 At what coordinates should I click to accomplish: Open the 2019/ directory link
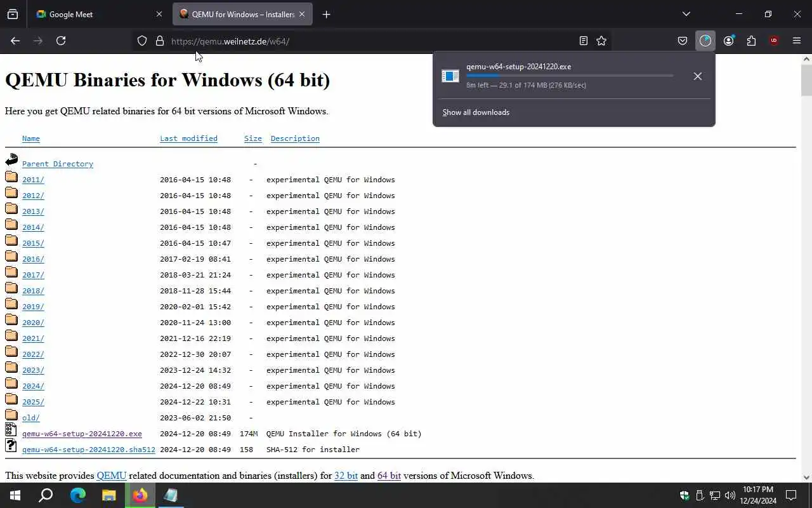(x=33, y=307)
